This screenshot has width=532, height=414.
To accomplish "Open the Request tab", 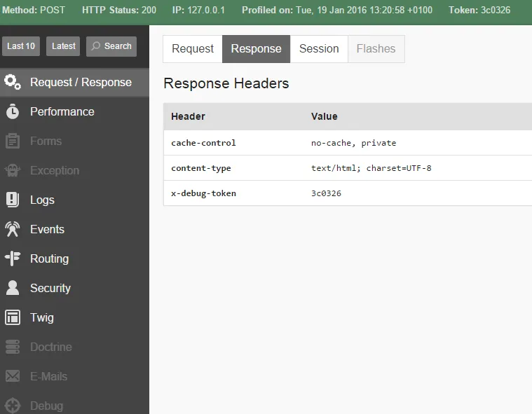I will 192,49.
